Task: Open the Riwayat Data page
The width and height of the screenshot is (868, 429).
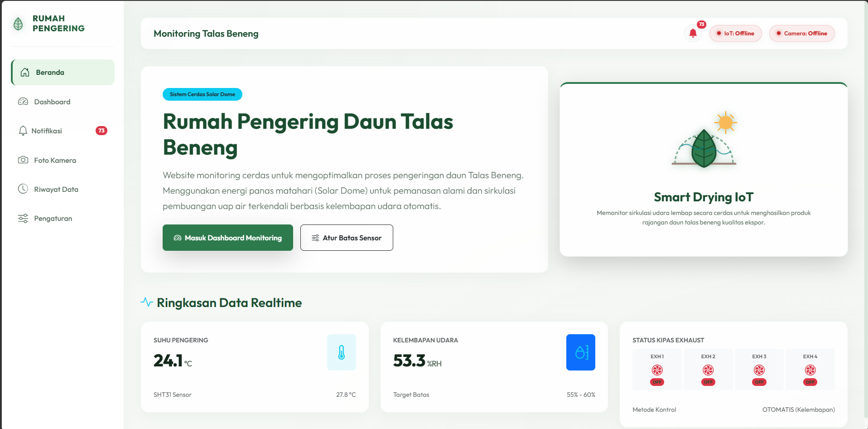Action: (63, 189)
